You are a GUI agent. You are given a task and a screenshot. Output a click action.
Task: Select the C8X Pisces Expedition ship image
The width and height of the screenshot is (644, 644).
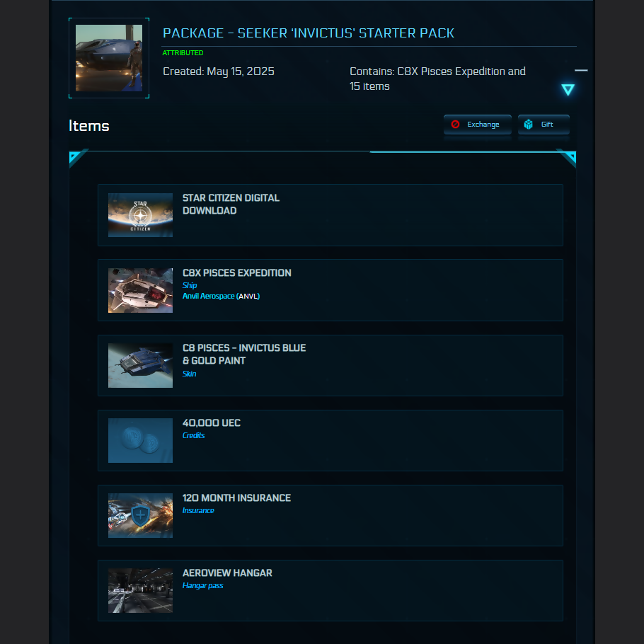click(x=140, y=290)
